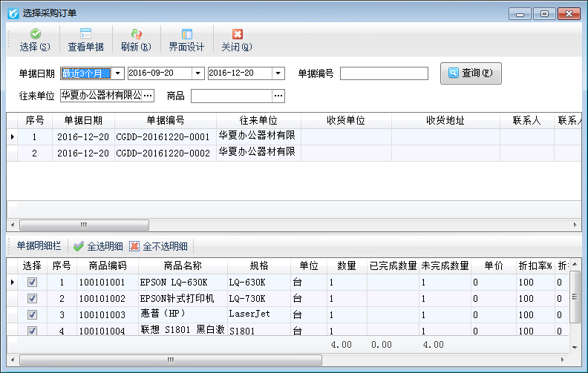Image resolution: width=588 pixels, height=373 pixels.
Task: Click the green checkmark Select (选择) toolbar icon
Action: pos(35,34)
